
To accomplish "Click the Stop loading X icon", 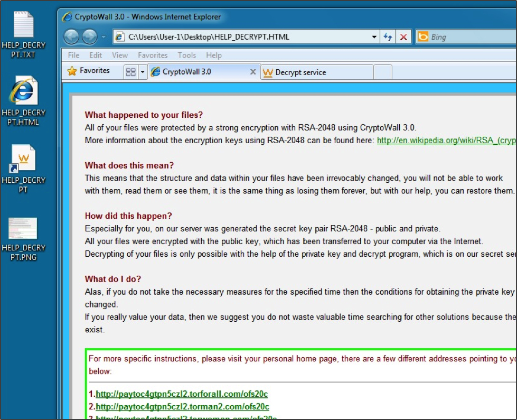I will click(403, 37).
